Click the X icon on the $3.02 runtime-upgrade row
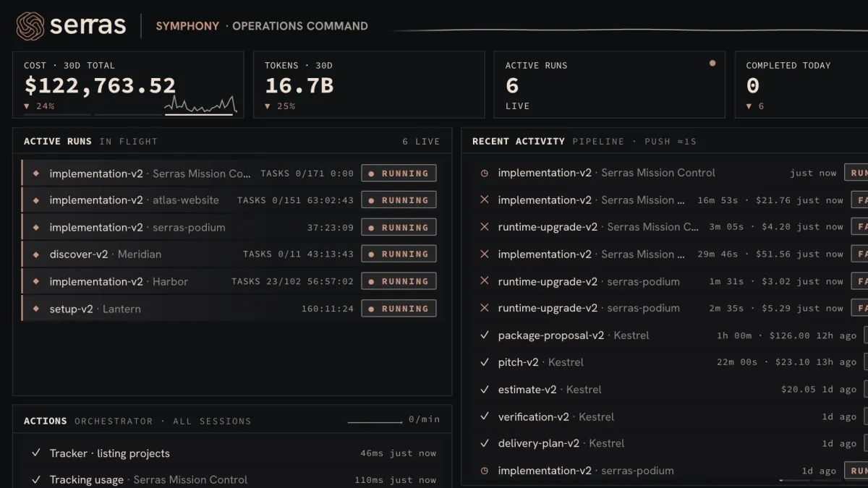Image resolution: width=868 pixels, height=488 pixels. 485,281
